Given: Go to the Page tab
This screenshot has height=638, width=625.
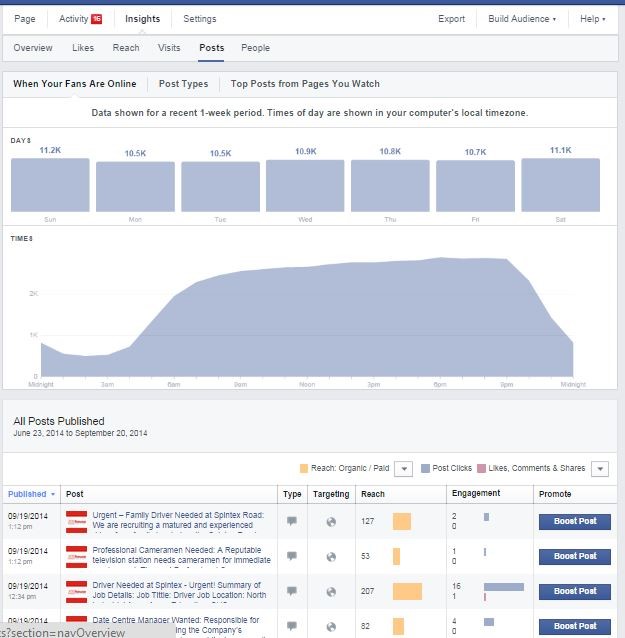Looking at the screenshot, I should pos(25,19).
